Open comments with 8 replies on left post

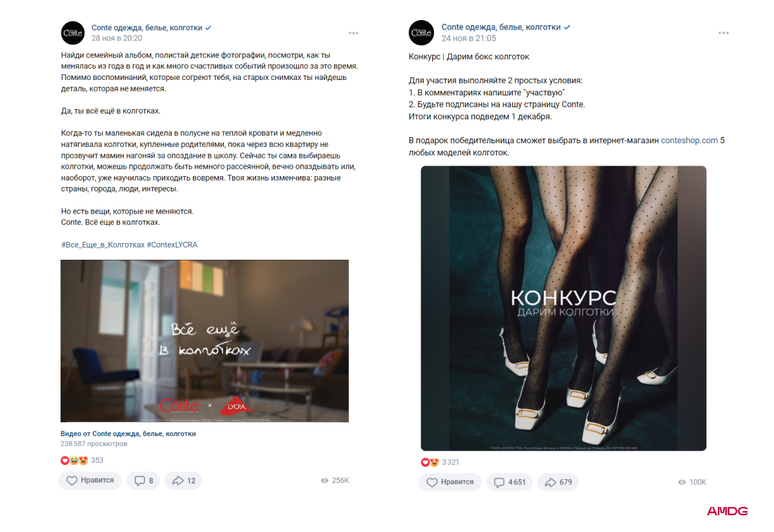[143, 480]
